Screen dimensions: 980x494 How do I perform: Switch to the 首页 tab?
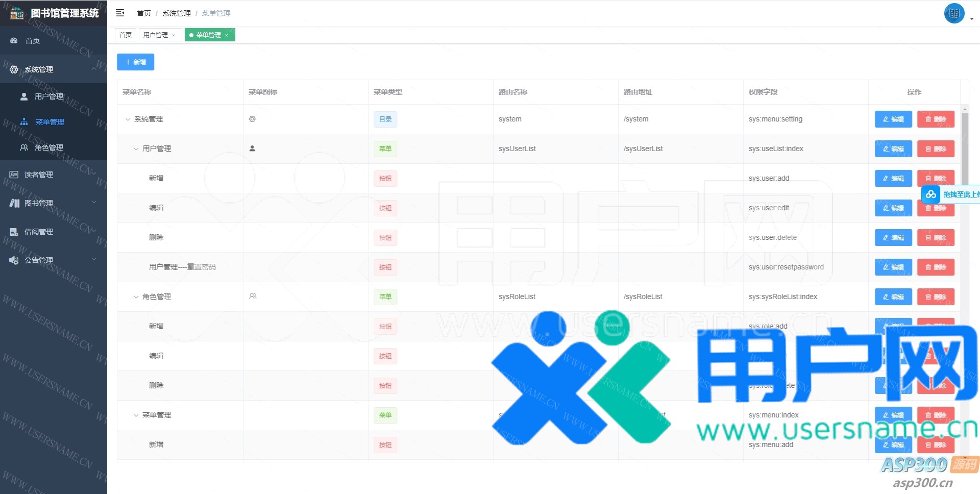coord(126,35)
